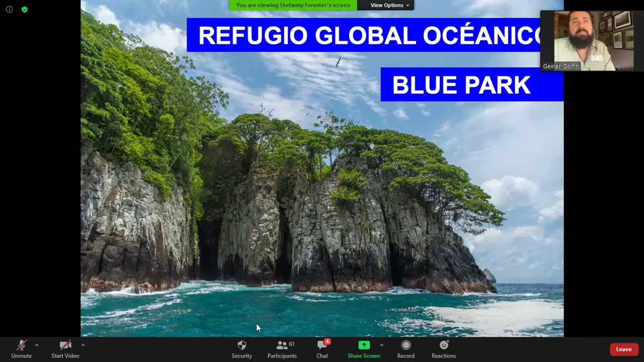Click the Geiner Golfin name label
644x362 pixels.
[x=561, y=66]
